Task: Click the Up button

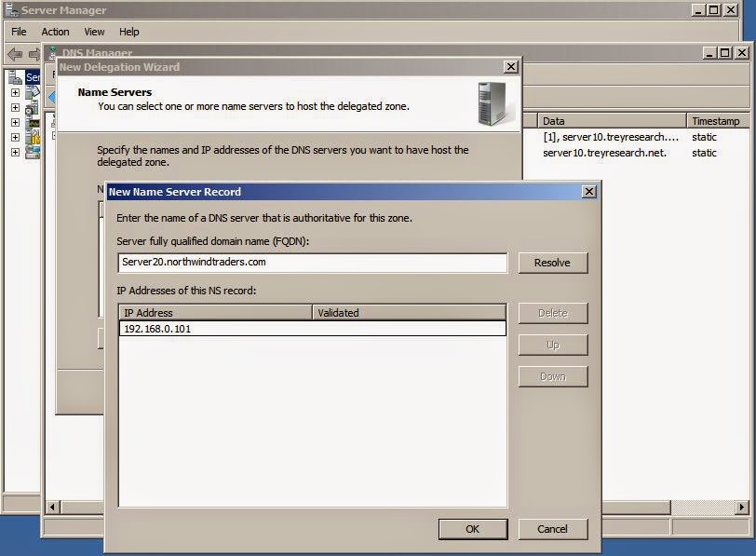Action: [x=552, y=345]
